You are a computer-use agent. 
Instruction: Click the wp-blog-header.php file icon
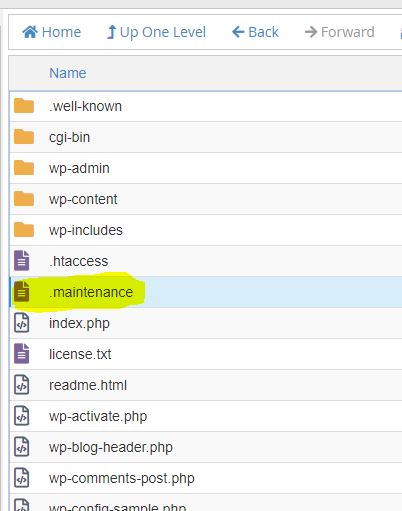(22, 447)
